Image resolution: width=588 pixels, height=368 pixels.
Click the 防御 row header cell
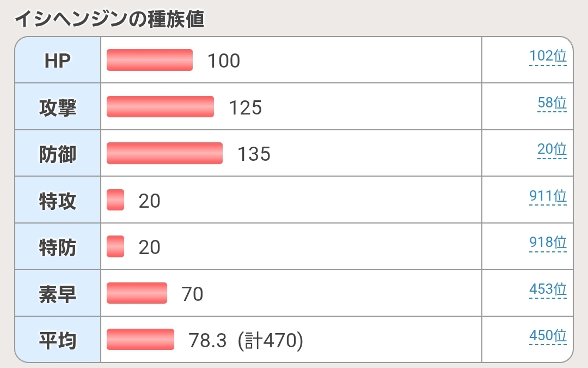point(58,153)
